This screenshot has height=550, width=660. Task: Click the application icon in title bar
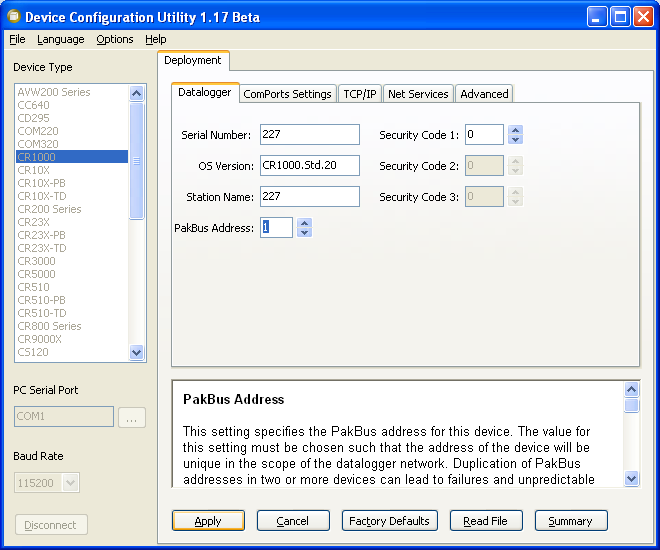point(12,16)
